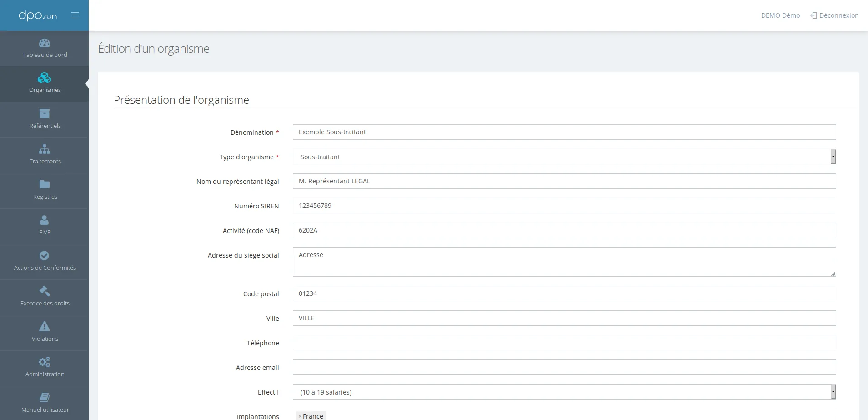Open the Administration gears icon

click(45, 362)
